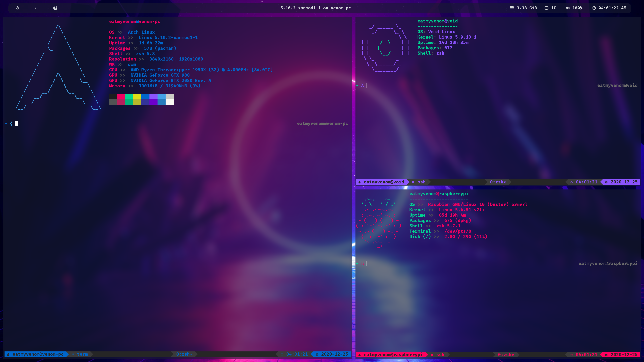Screen dimensions: 644x362
Task: Click the window title text on the top bar
Action: (316, 8)
